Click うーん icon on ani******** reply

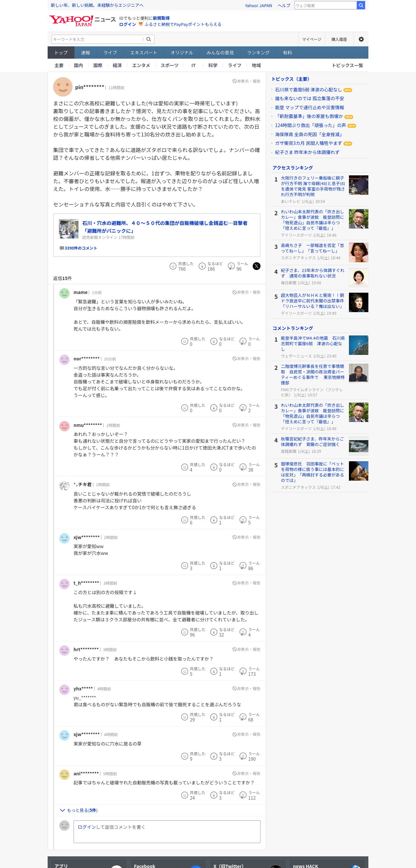point(243,795)
